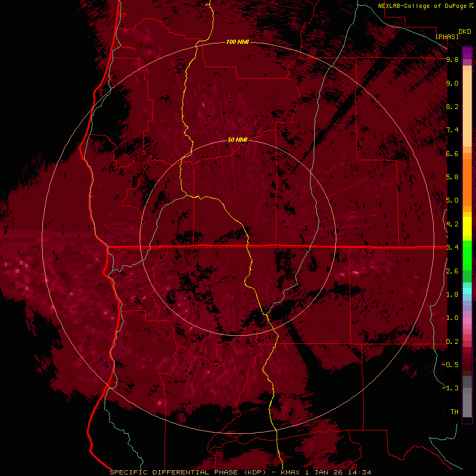Click the -1.3 scale value
The height and width of the screenshot is (476, 476).
pos(450,388)
